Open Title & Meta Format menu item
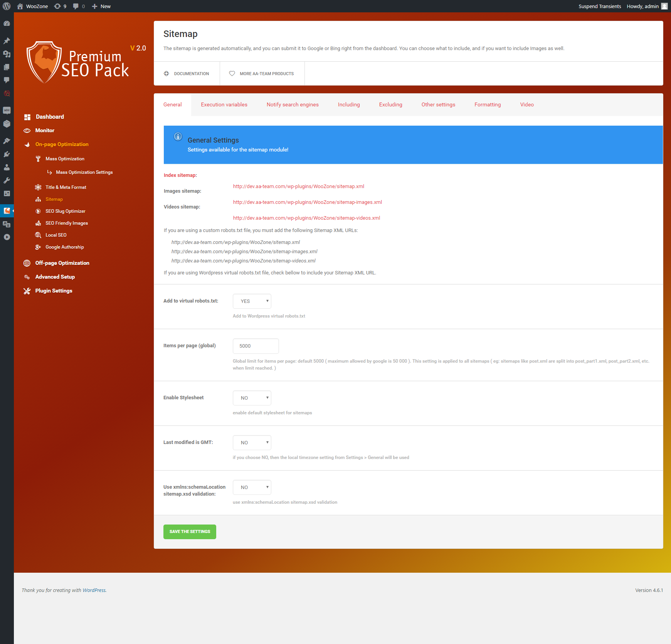This screenshot has width=671, height=644. (x=66, y=187)
